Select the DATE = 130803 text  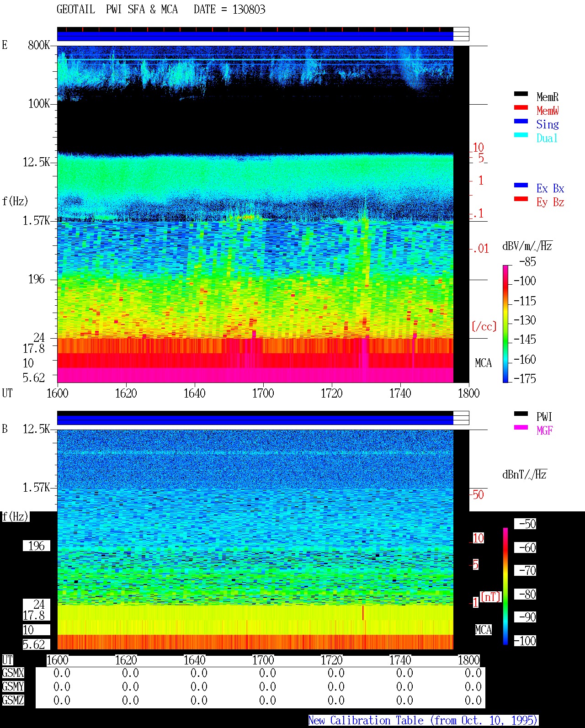pos(229,10)
